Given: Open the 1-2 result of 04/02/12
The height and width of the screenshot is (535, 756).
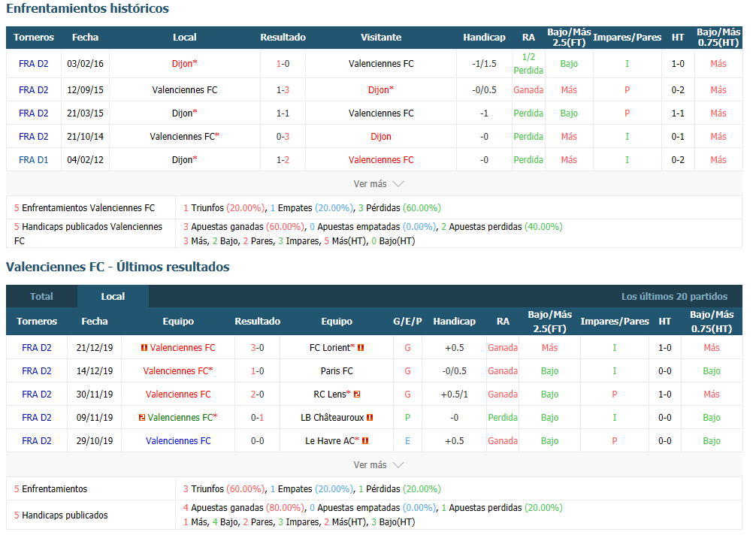Looking at the screenshot, I should point(283,159).
